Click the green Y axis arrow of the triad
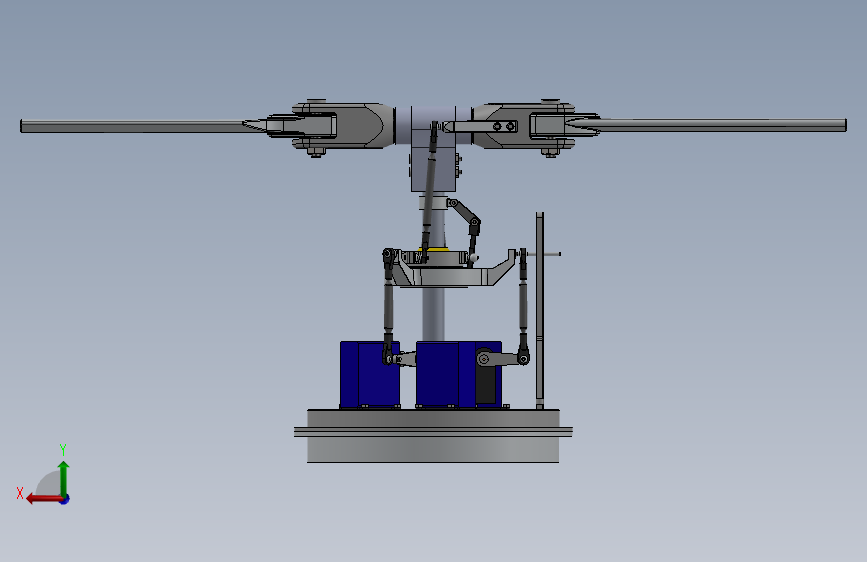This screenshot has width=867, height=562. pyautogui.click(x=64, y=478)
